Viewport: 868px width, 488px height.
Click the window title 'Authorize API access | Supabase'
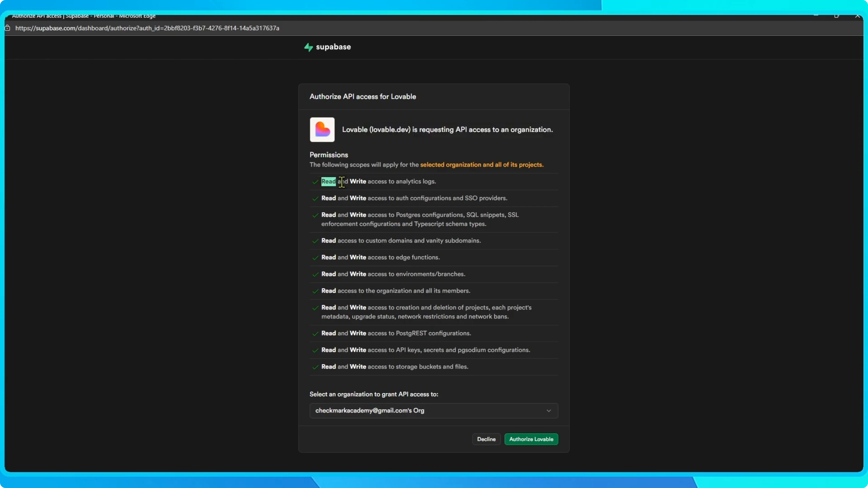[50, 16]
